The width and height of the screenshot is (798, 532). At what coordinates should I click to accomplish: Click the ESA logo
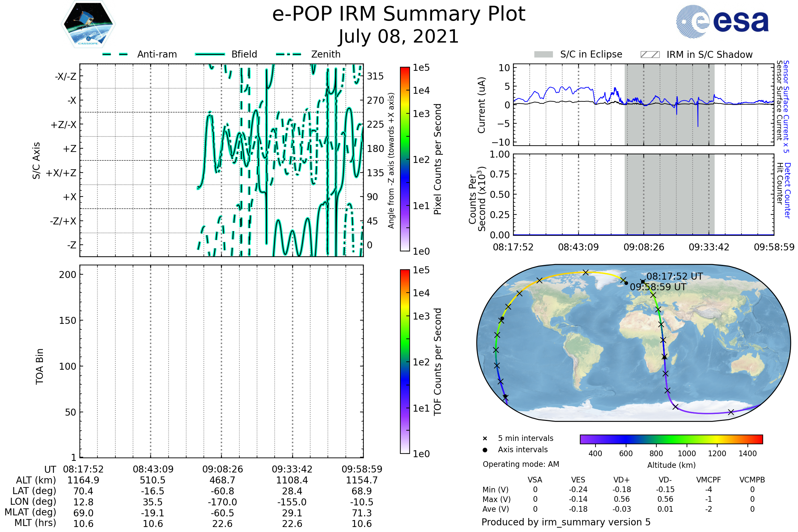pyautogui.click(x=722, y=22)
